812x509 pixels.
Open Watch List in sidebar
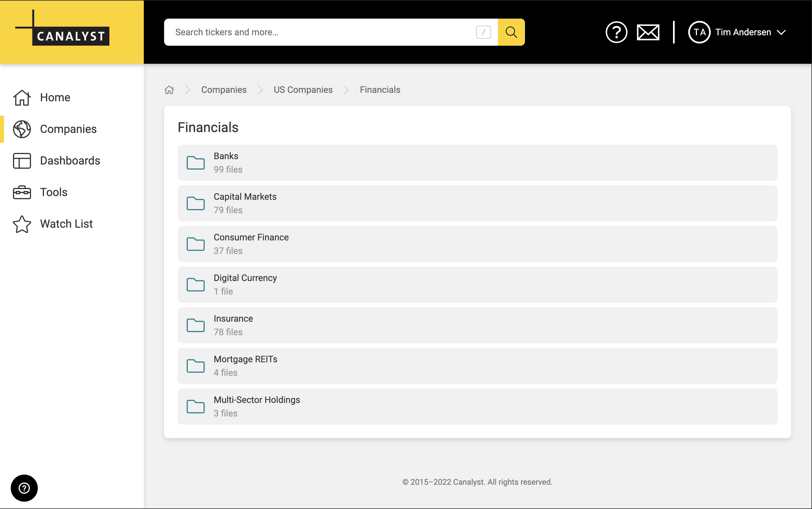66,224
